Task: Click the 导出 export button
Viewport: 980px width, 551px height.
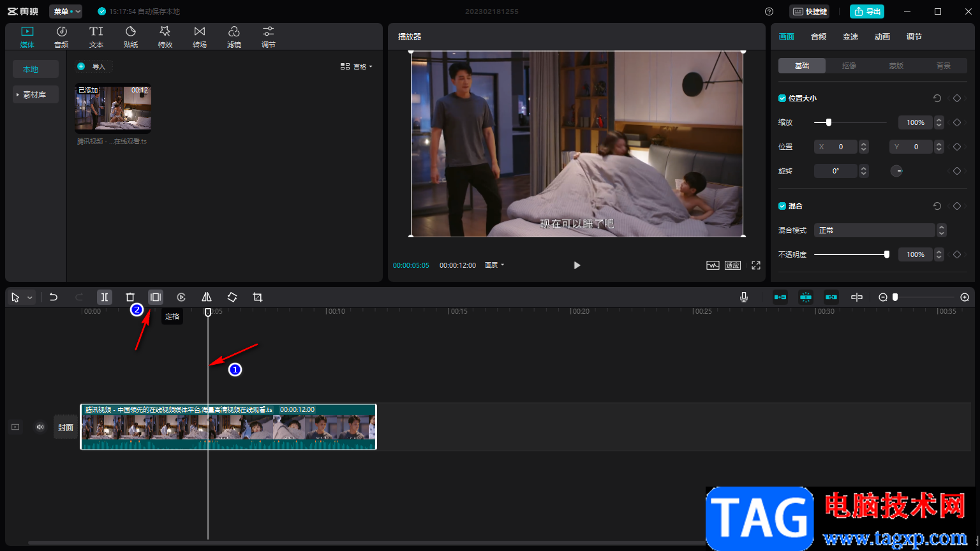Action: (x=866, y=11)
